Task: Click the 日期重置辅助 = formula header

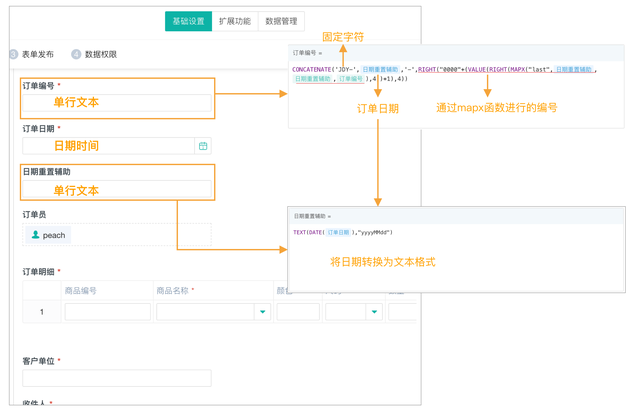Action: (312, 216)
